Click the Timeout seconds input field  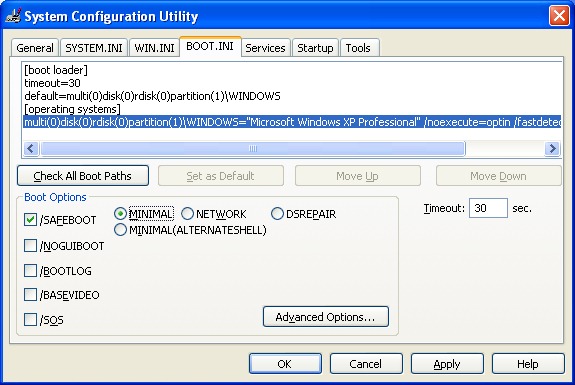(x=488, y=208)
